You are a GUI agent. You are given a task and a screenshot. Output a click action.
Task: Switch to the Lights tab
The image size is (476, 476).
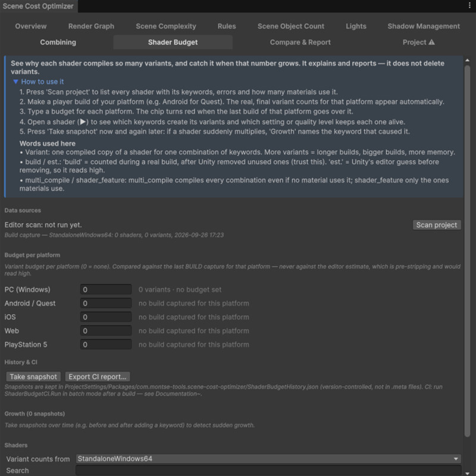tap(356, 26)
